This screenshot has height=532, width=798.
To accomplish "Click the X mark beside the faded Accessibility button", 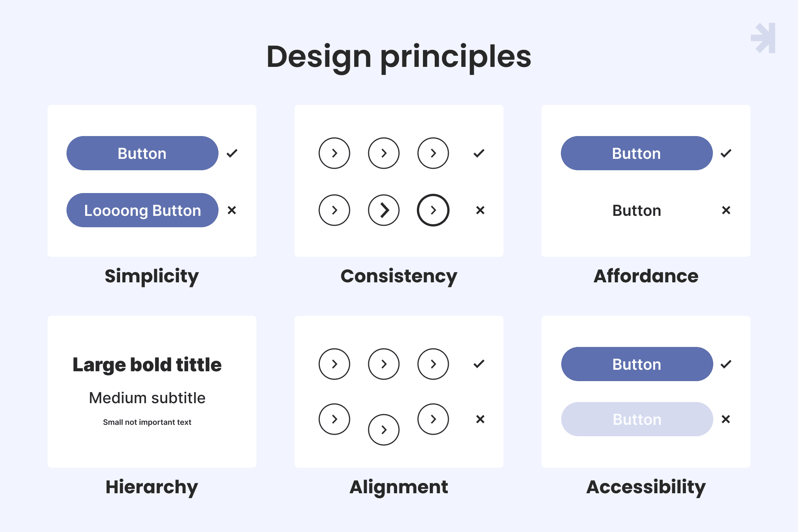I will coord(726,419).
